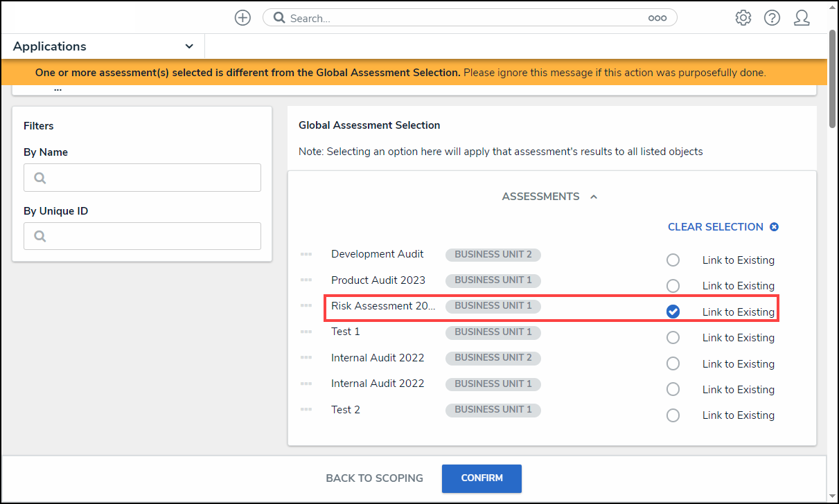The width and height of the screenshot is (839, 504).
Task: Go back via Back to Scoping
Action: (374, 478)
